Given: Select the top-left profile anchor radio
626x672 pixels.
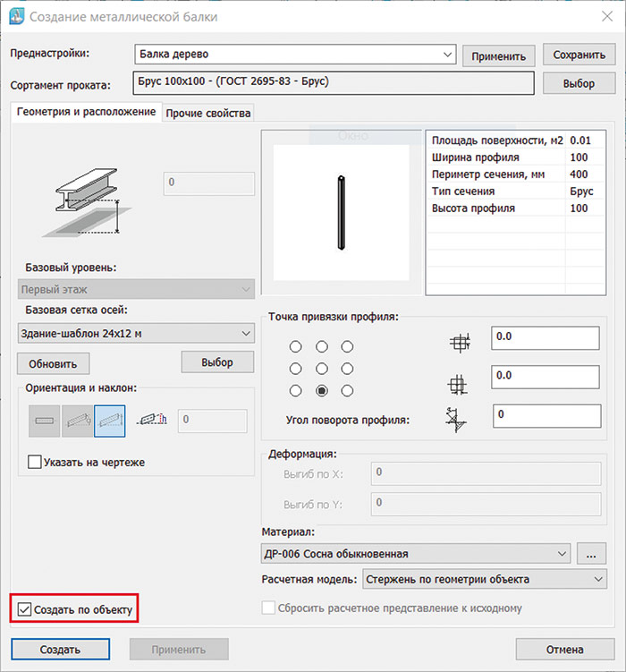Looking at the screenshot, I should pyautogui.click(x=295, y=346).
